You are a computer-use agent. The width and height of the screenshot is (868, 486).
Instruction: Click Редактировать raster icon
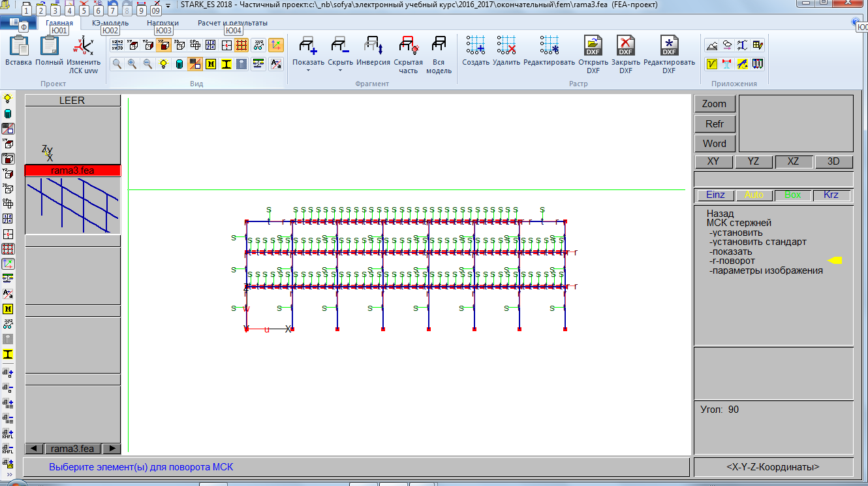(550, 45)
